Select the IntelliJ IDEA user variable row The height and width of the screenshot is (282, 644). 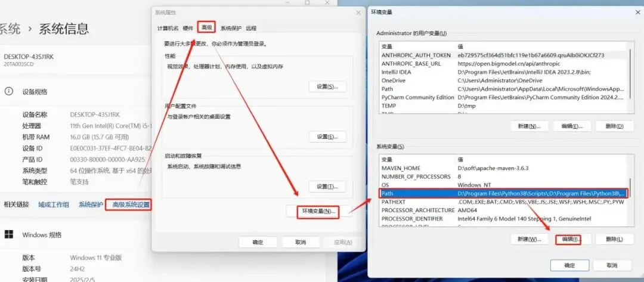click(504, 72)
